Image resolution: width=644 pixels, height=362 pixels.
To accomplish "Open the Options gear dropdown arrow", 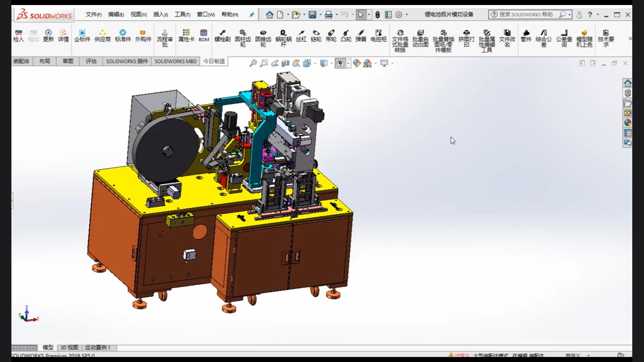I will [407, 14].
